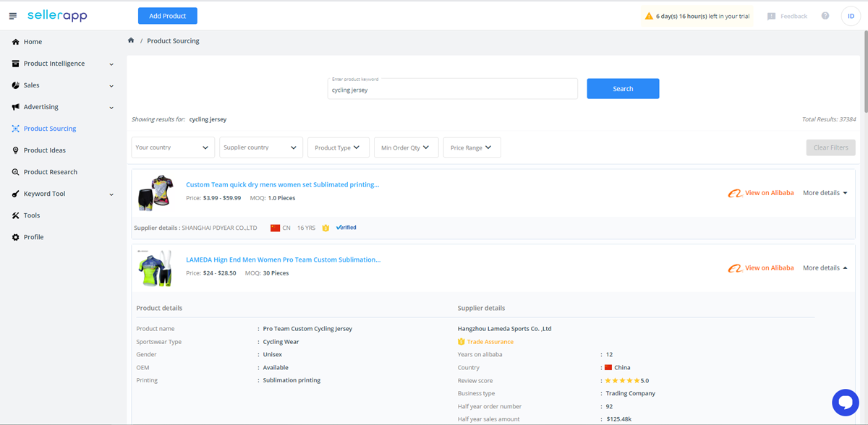Click the Add Product button
This screenshot has width=868, height=425.
[x=168, y=16]
